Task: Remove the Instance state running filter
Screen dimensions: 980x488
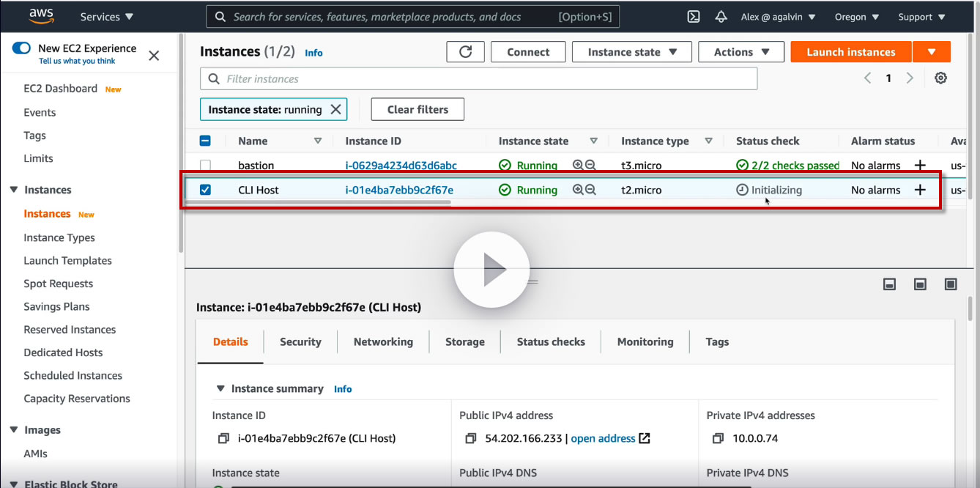Action: point(335,109)
